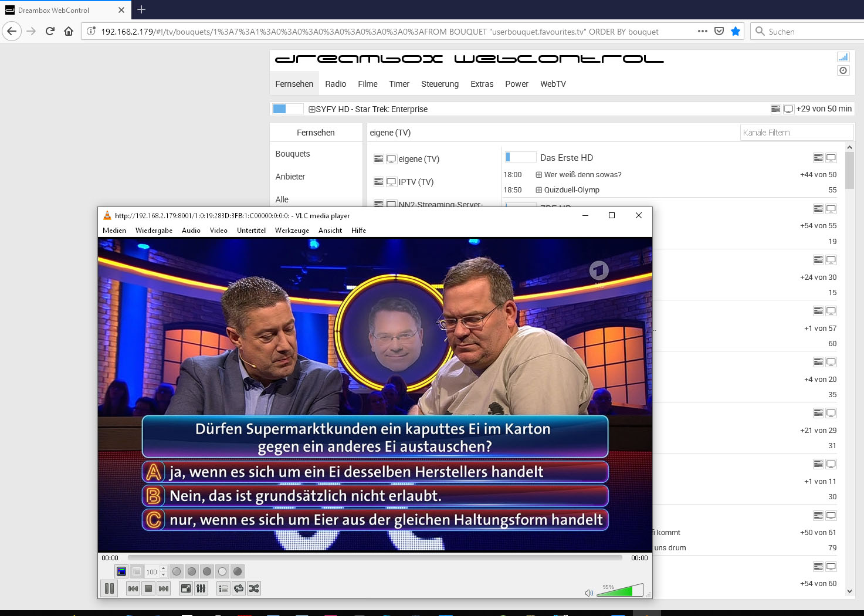Stream Das Erste HD via monitor icon
The width and height of the screenshot is (864, 616).
(831, 158)
